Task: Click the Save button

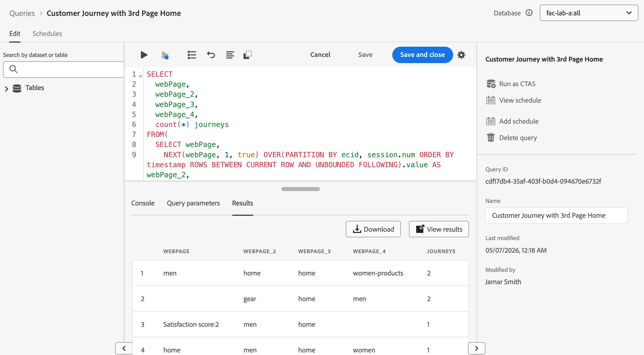Action: pos(365,55)
